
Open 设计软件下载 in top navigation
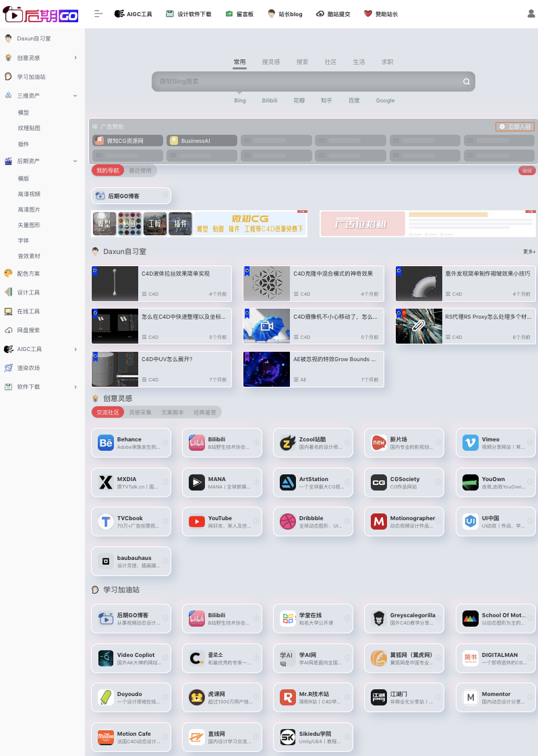tap(189, 14)
